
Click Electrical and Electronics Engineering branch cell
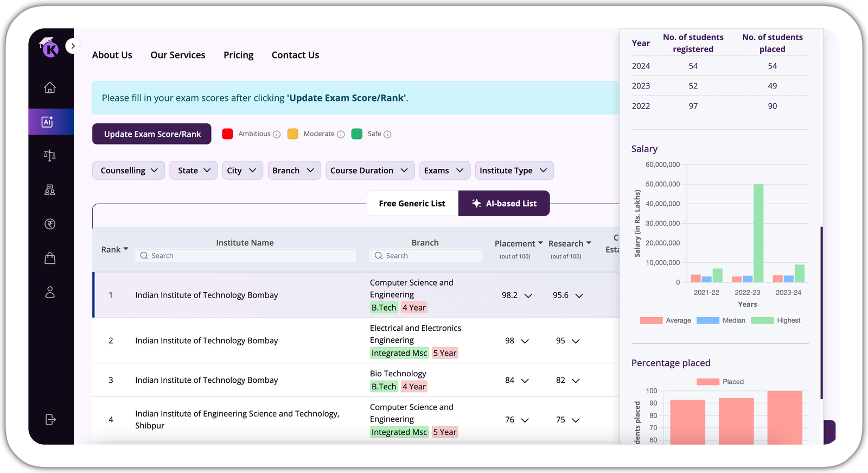(x=416, y=334)
